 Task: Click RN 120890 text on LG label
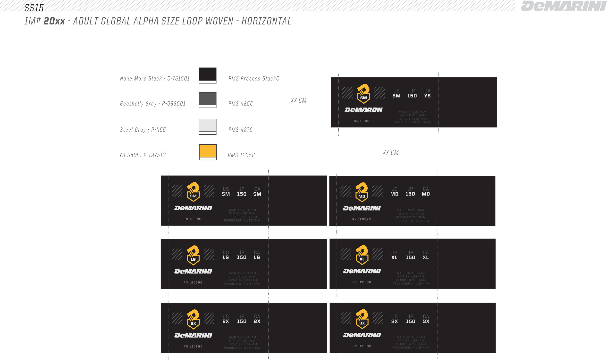tap(193, 282)
